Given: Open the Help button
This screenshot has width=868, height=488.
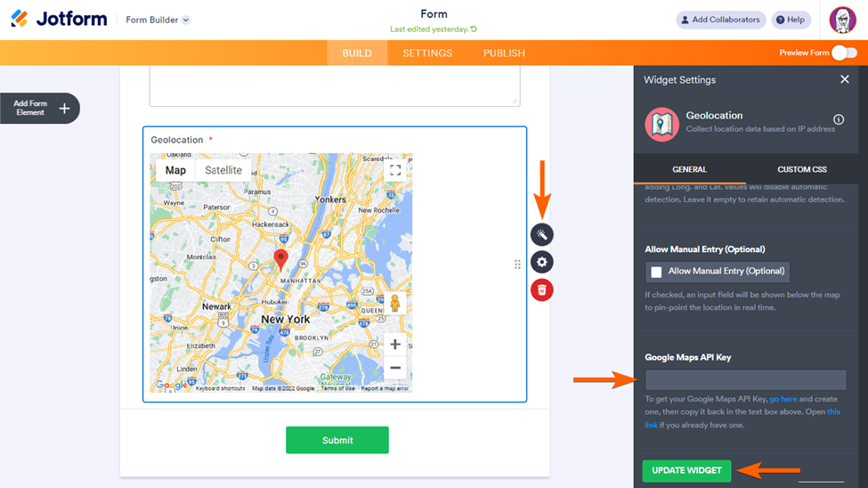Looking at the screenshot, I should (x=791, y=20).
